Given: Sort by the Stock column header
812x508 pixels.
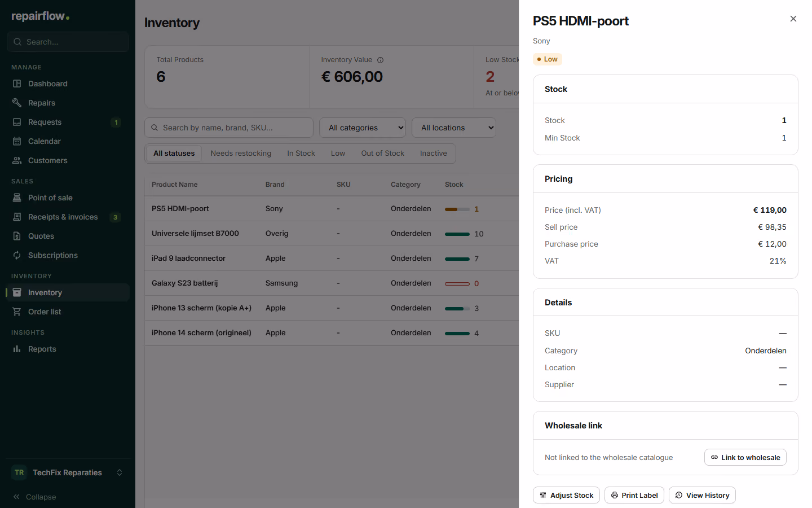Looking at the screenshot, I should pos(454,185).
